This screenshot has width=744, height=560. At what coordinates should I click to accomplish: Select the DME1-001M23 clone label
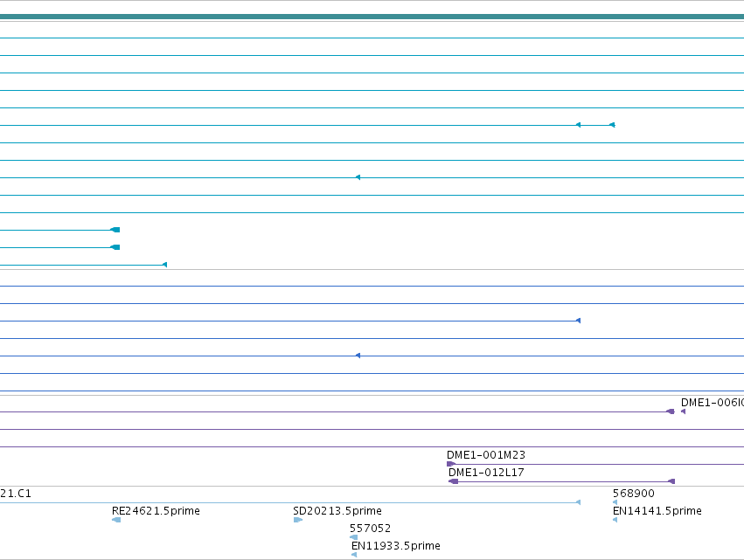486,455
